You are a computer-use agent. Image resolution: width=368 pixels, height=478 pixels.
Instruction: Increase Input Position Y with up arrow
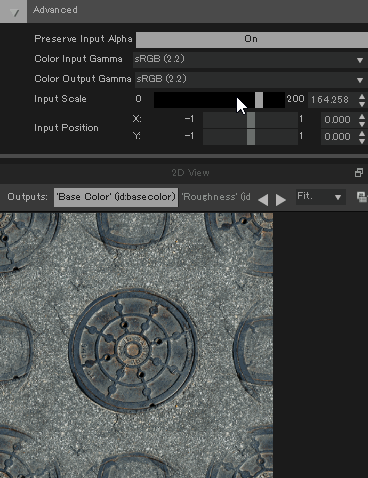tap(362, 133)
